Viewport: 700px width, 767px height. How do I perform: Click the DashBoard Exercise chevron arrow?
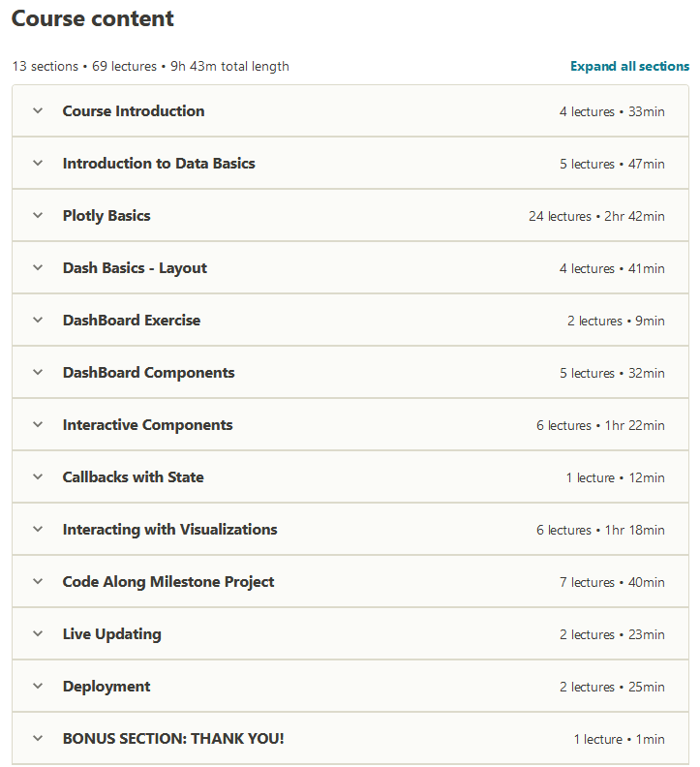tap(38, 320)
